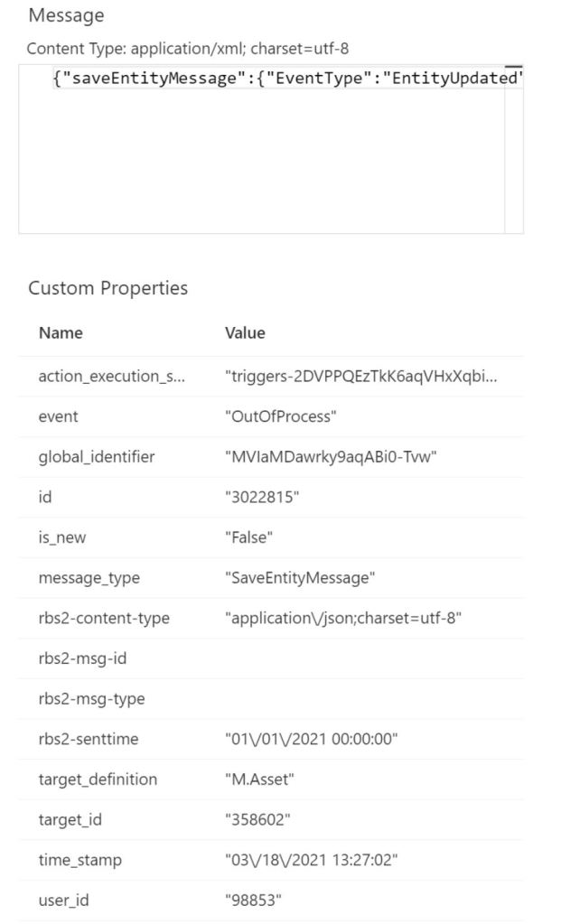Click the is_new value "False"
Viewport: 561px width, 924px height.
pyautogui.click(x=248, y=537)
